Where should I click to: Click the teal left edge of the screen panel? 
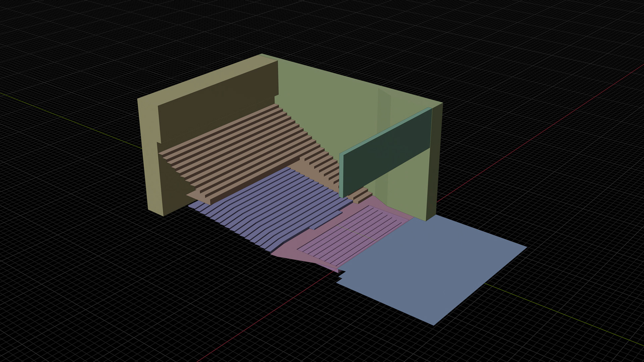[x=341, y=176]
